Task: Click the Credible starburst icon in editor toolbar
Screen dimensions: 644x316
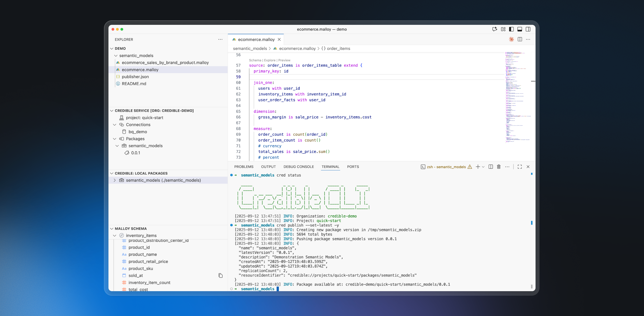Action: [511, 39]
